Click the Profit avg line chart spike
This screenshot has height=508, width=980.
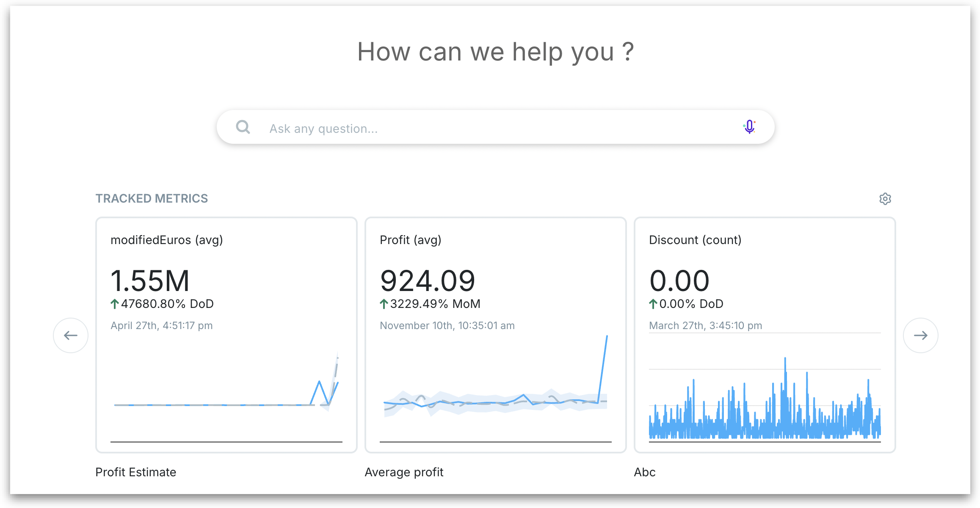(603, 368)
